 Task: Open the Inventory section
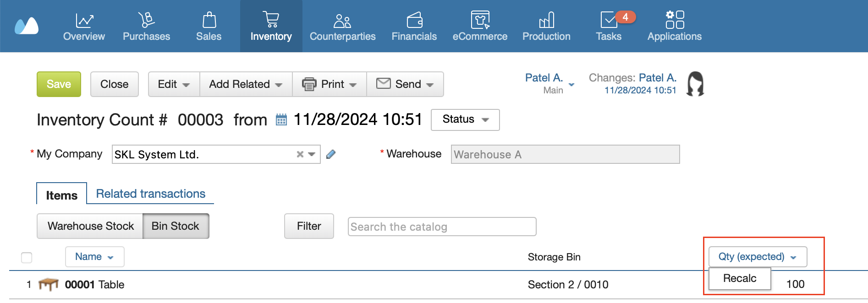(x=271, y=26)
